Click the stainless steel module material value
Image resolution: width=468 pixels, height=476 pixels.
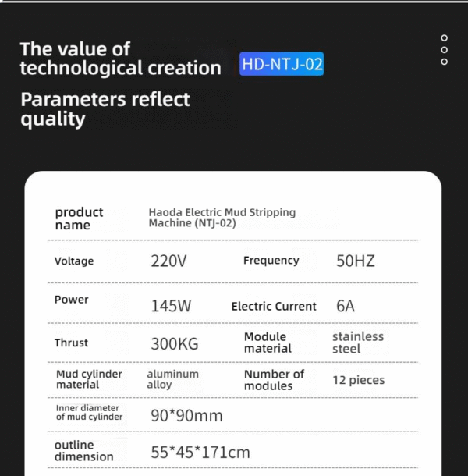pyautogui.click(x=358, y=343)
